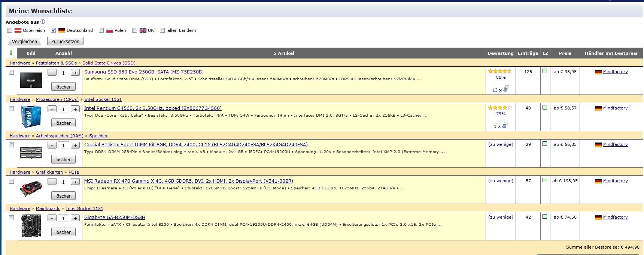Decrease quantity of Gigabyte mainboard with minus

click(52, 218)
